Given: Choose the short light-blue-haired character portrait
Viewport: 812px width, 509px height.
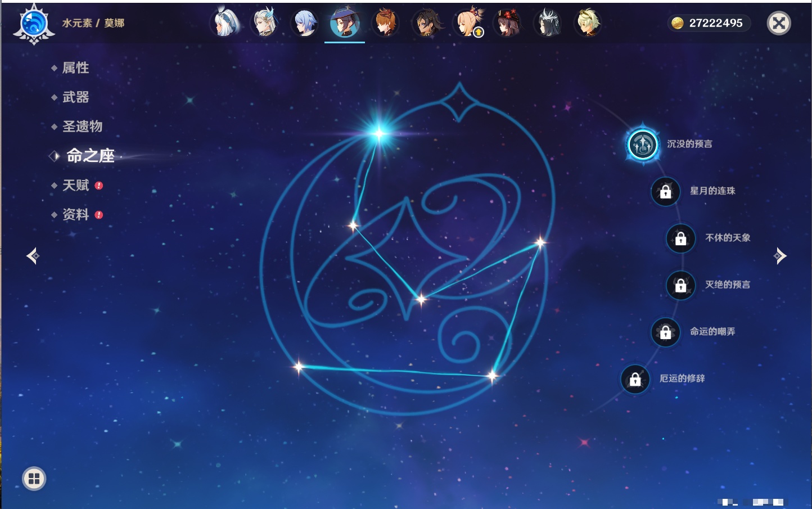Looking at the screenshot, I should point(305,23).
